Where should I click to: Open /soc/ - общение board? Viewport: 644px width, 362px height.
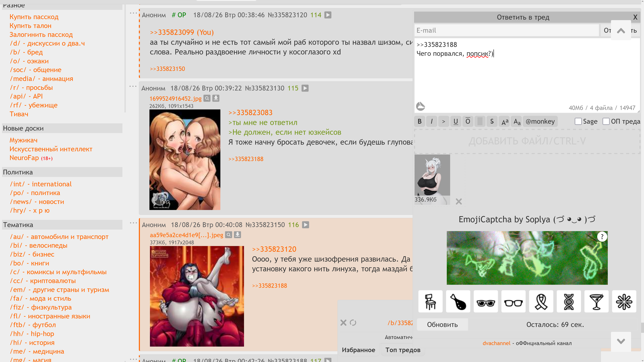[36, 70]
